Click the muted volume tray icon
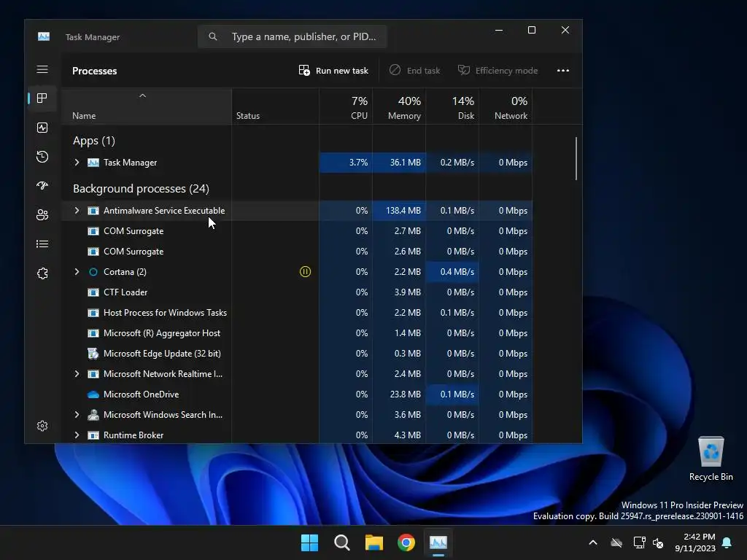Image resolution: width=747 pixels, height=560 pixels. [x=658, y=542]
